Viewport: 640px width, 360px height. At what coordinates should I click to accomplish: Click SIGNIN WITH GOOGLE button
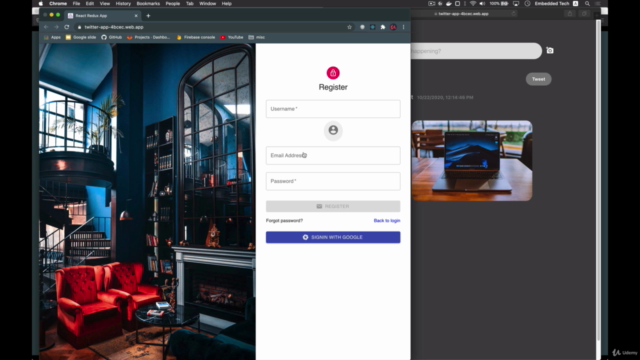[333, 237]
